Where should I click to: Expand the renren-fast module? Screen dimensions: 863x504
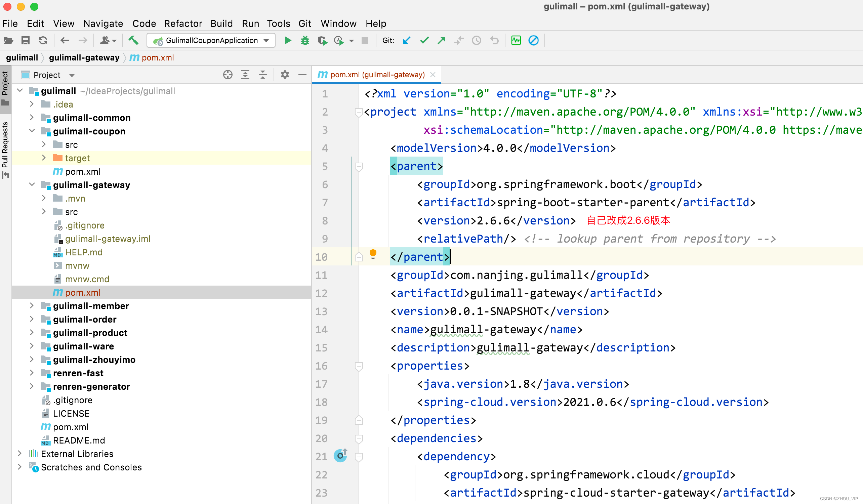coord(32,373)
